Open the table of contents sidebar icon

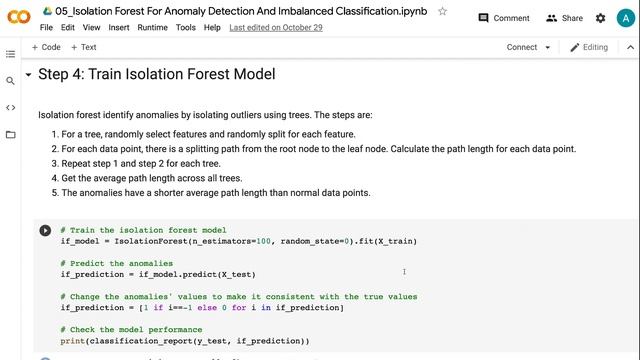[x=11, y=54]
